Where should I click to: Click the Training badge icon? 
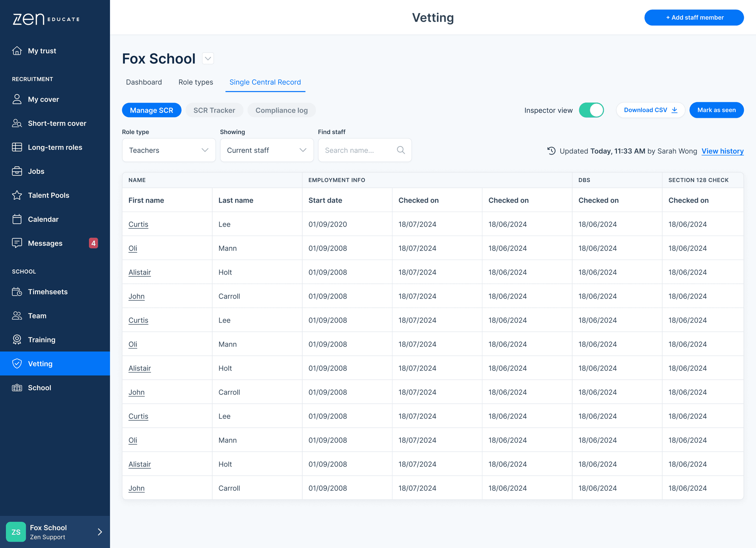[x=17, y=340]
